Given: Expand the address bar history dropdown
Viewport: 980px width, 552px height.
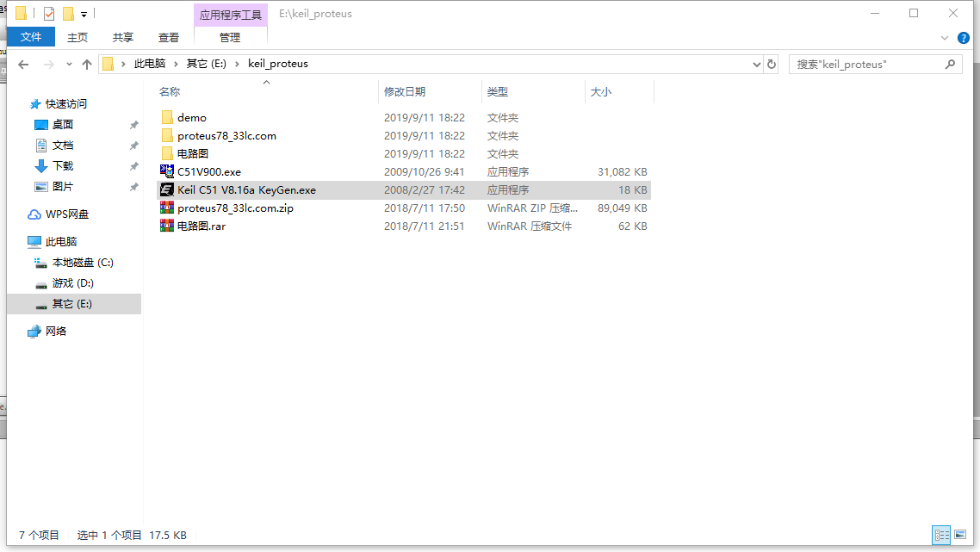Looking at the screenshot, I should [756, 64].
